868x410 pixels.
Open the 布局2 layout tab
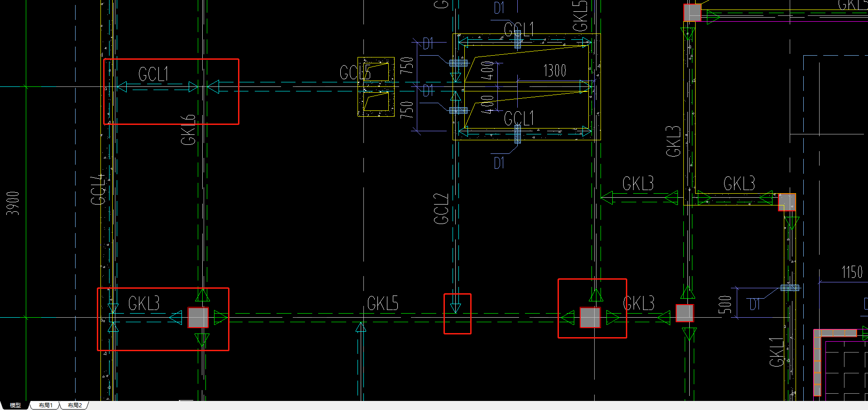(x=75, y=405)
